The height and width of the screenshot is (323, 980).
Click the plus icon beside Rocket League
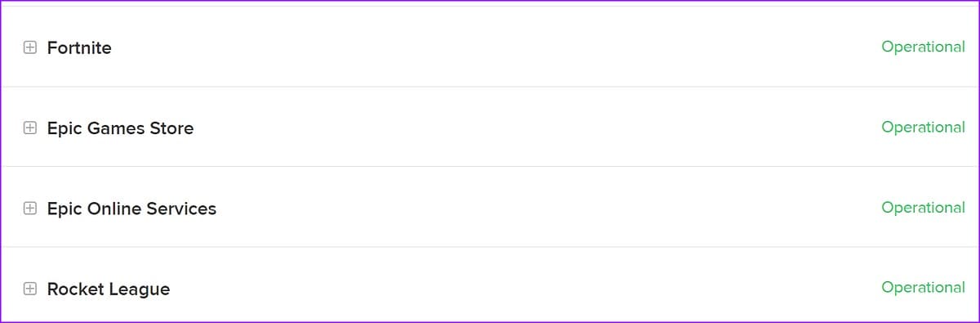[x=29, y=289]
